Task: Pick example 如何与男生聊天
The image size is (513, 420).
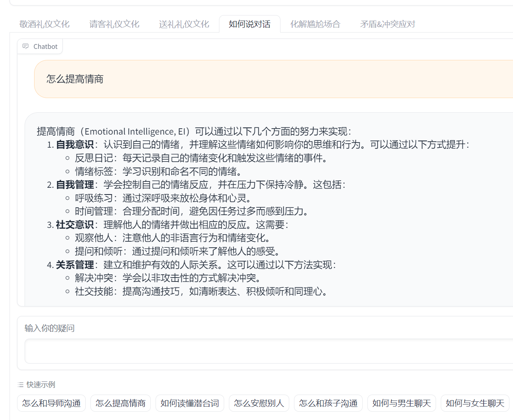Action: tap(402, 403)
